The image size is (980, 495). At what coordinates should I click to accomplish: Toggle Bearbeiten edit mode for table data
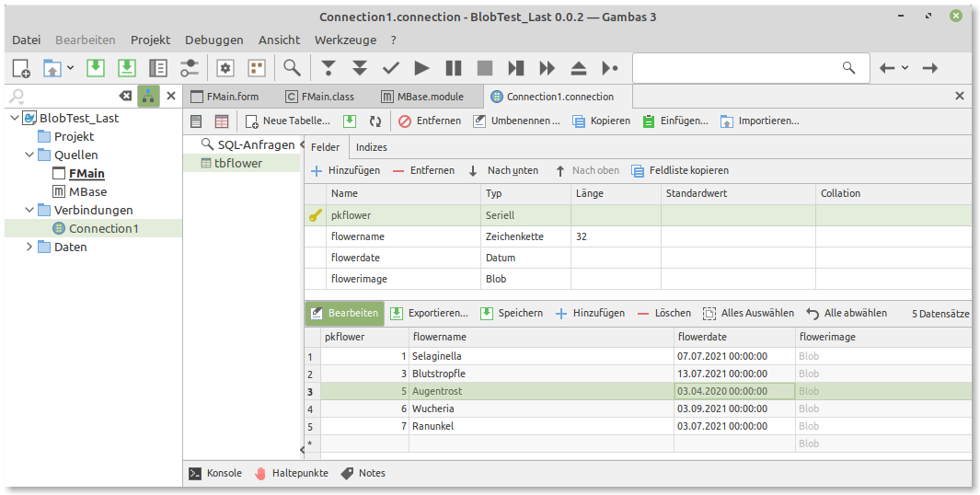point(344,313)
